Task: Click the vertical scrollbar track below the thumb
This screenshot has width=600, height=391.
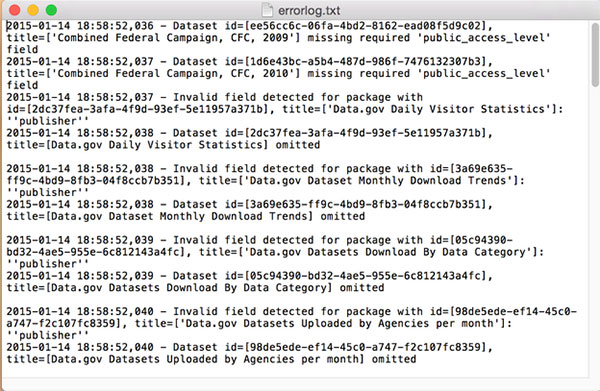Action: coord(595,230)
